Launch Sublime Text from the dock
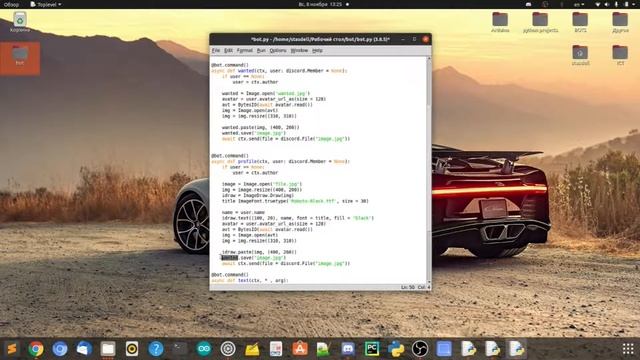Screen dimensions: 640x360 12,349
